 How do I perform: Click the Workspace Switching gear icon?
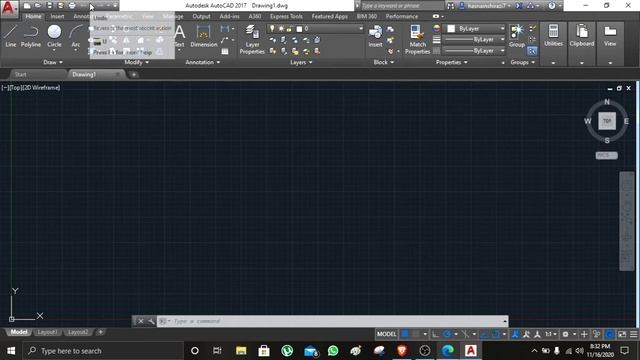coord(565,334)
